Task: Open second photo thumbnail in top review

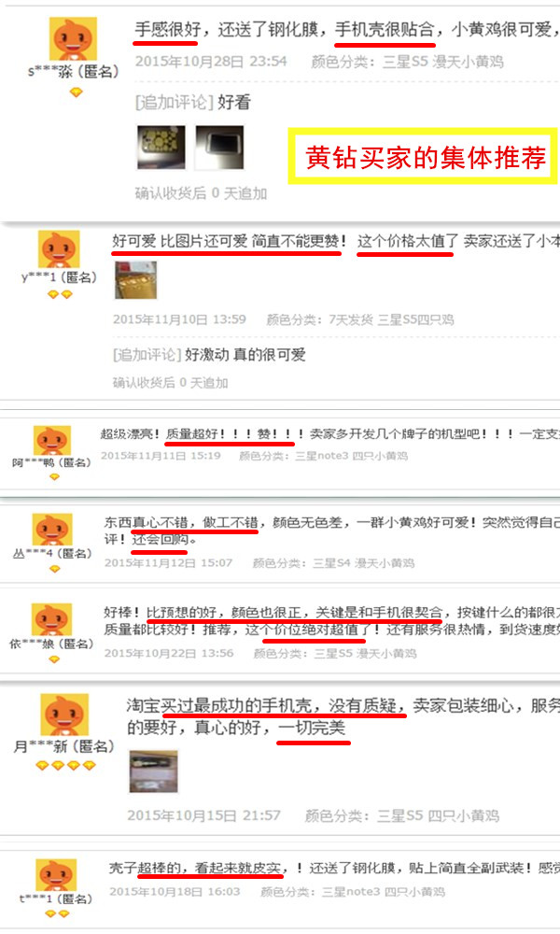Action: click(x=219, y=148)
